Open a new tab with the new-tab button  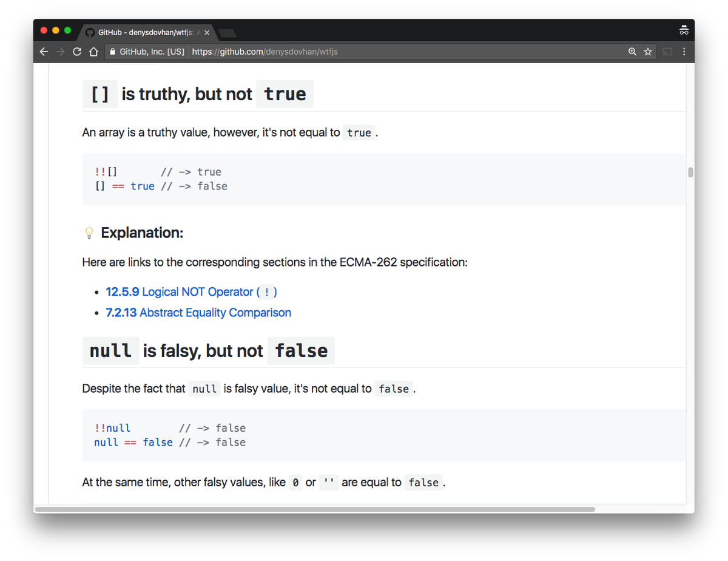[x=227, y=33]
